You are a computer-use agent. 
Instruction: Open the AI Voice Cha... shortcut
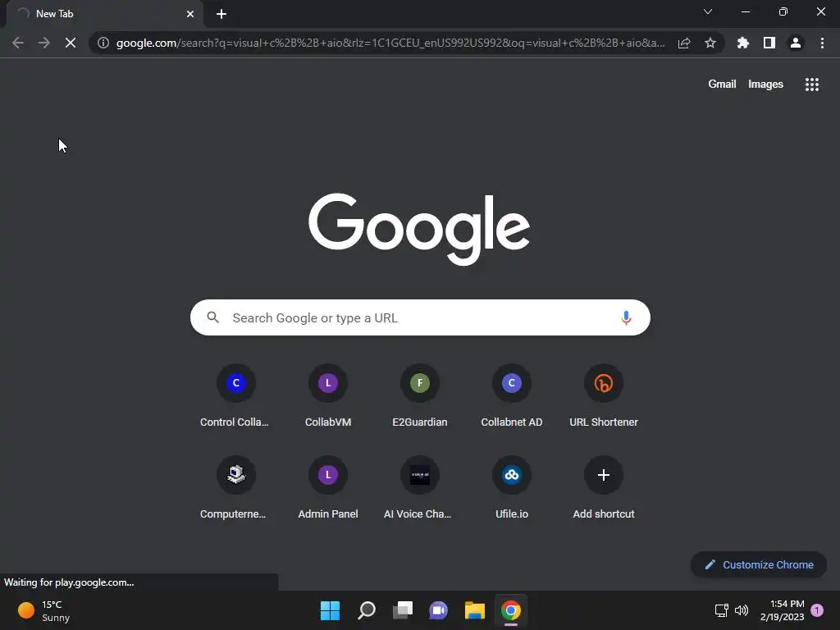click(x=420, y=489)
